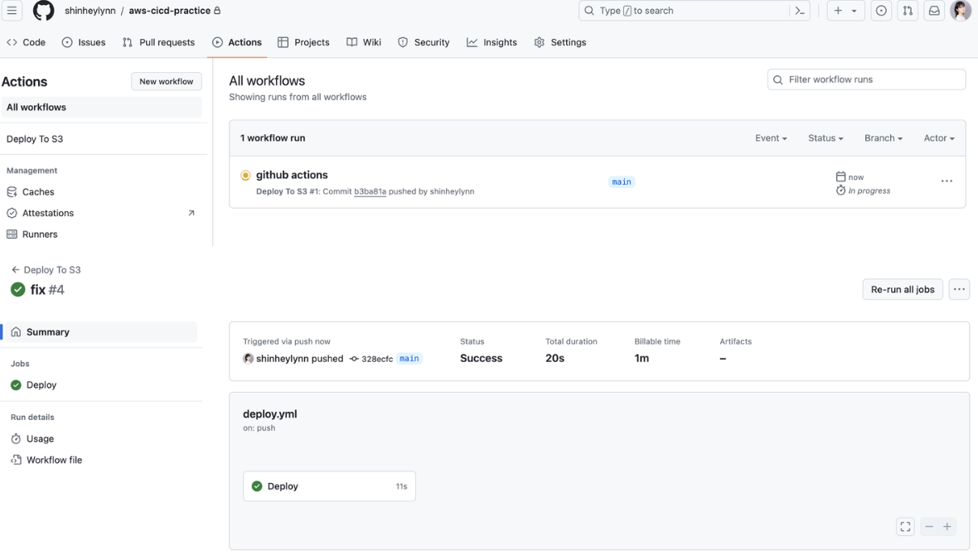Click the '1 workflow run' header text
The width and height of the screenshot is (978, 560).
(273, 138)
